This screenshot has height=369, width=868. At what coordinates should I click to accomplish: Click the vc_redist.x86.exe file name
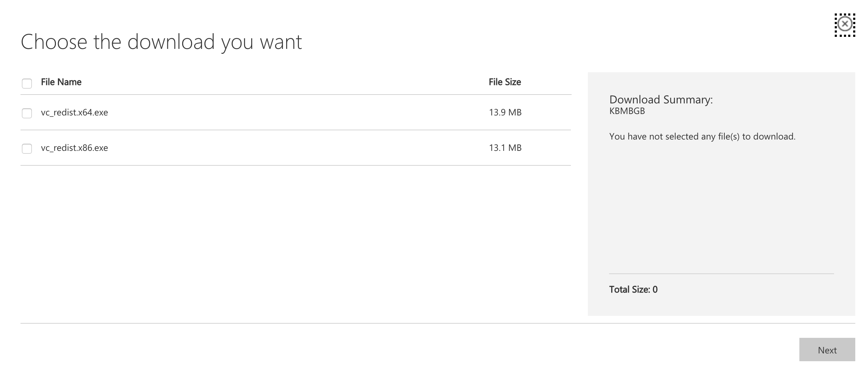pos(74,148)
